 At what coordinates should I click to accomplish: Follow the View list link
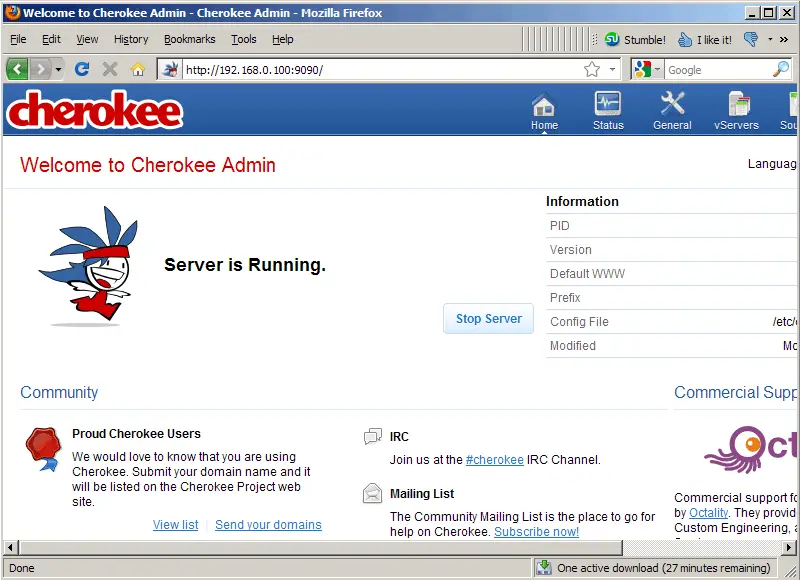click(176, 524)
